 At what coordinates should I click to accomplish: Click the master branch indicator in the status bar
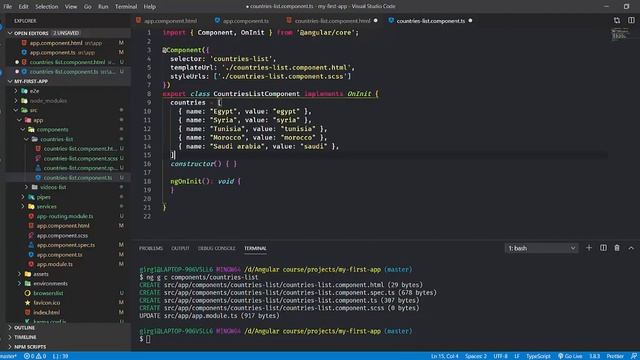point(9,356)
